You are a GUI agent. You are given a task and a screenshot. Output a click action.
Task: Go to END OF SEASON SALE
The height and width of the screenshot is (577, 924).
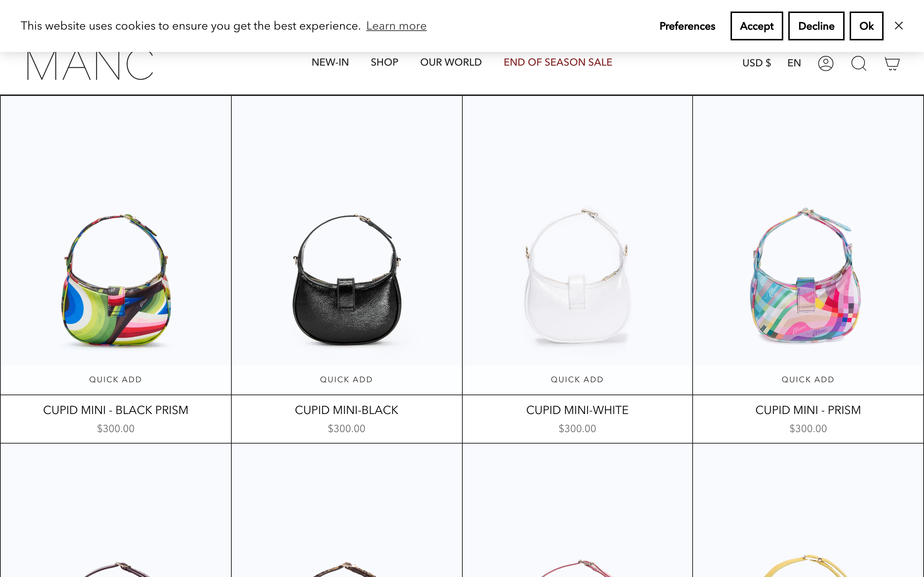tap(557, 62)
